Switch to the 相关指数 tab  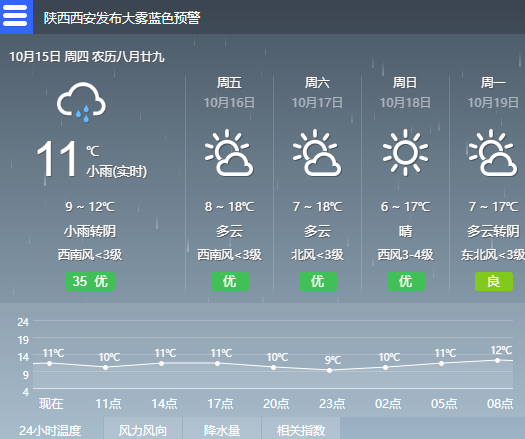[x=301, y=430]
